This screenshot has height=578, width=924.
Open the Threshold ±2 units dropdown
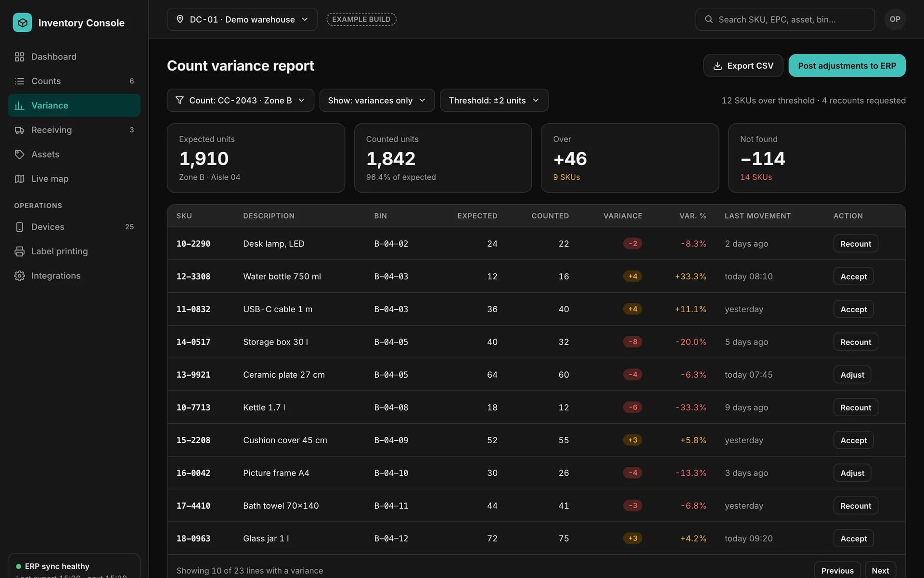pyautogui.click(x=494, y=100)
